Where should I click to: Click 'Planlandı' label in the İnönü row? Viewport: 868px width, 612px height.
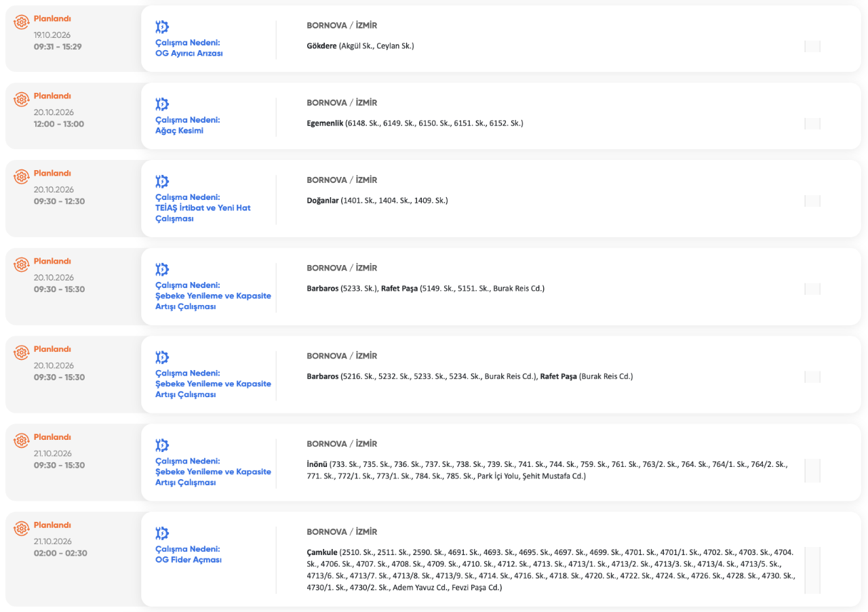(52, 437)
